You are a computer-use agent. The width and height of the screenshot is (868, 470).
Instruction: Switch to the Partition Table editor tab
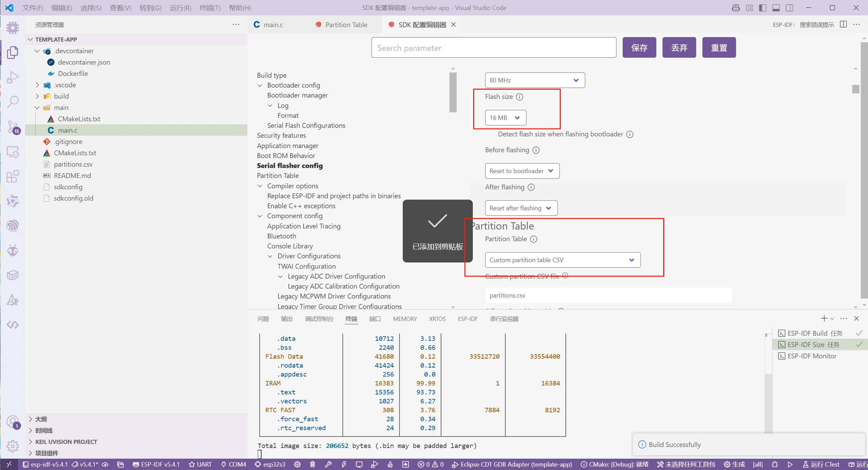346,25
